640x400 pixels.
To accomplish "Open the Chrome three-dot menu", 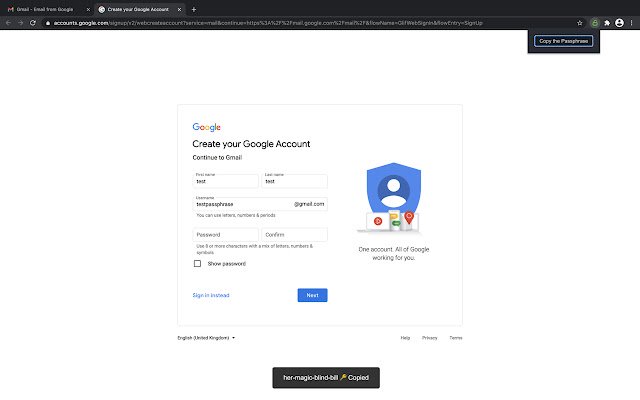I will click(632, 22).
